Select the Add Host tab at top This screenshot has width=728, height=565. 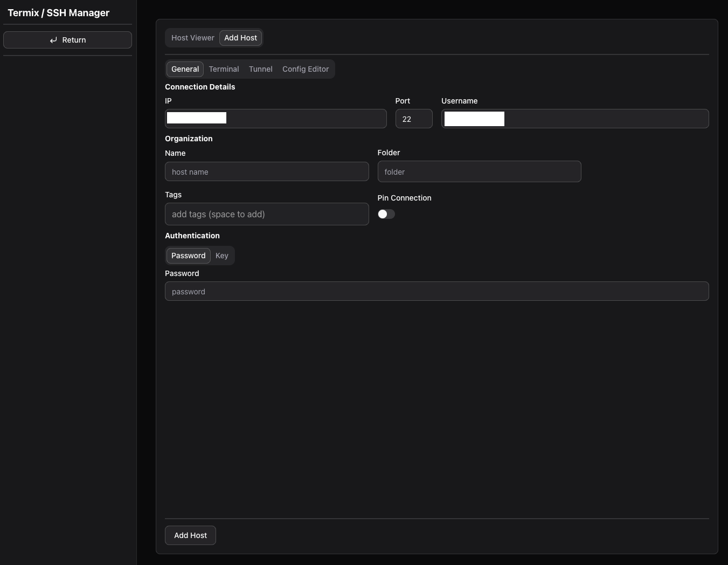click(240, 38)
